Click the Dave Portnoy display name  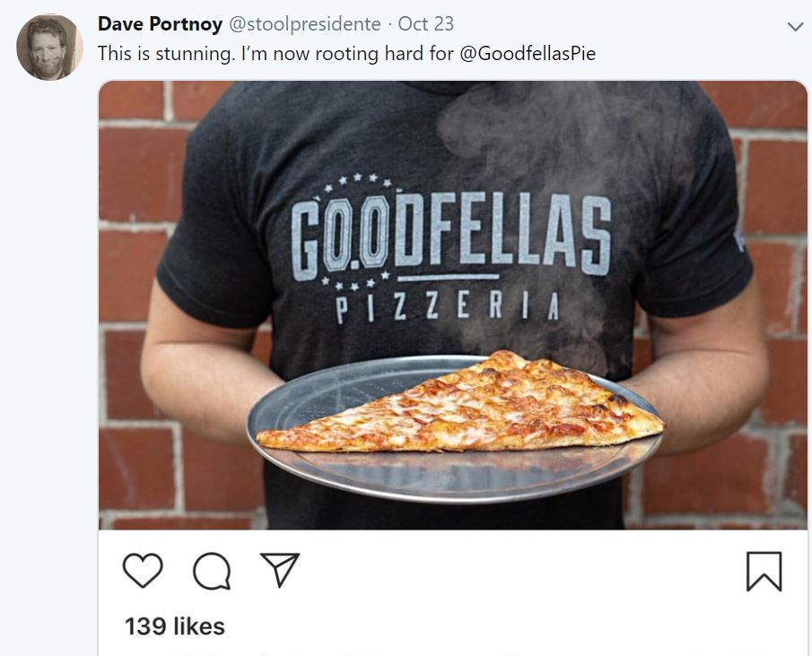point(160,24)
